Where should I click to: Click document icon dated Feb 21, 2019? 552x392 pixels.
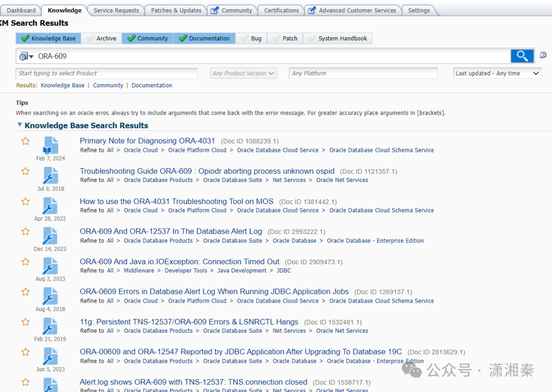tap(50, 326)
